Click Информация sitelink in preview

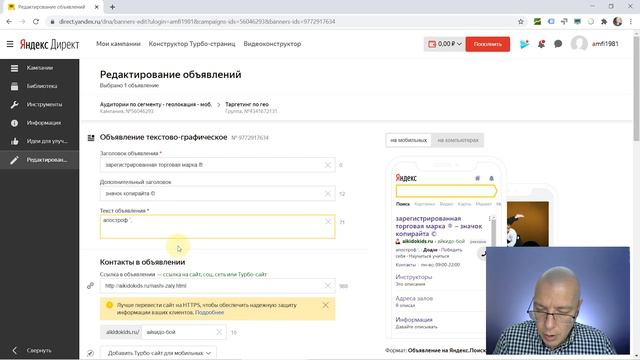coord(413,320)
